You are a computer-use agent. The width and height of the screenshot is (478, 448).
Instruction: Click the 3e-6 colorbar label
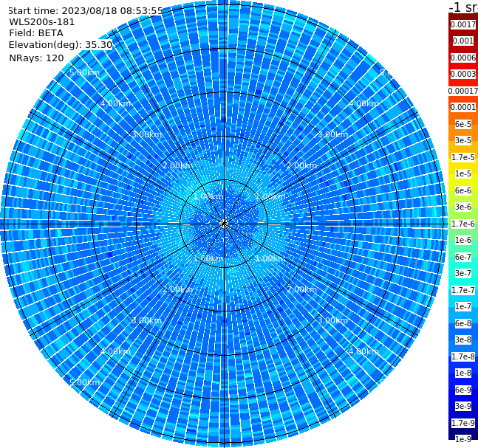463,207
